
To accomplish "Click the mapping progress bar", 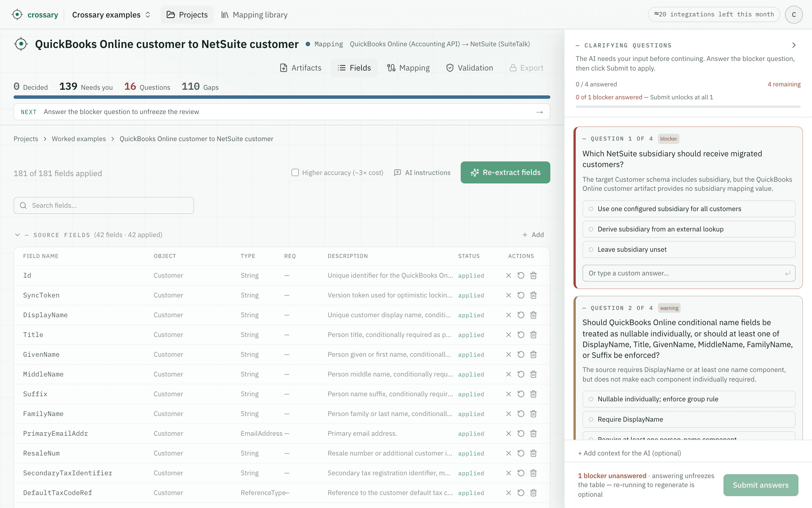I will (281, 97).
